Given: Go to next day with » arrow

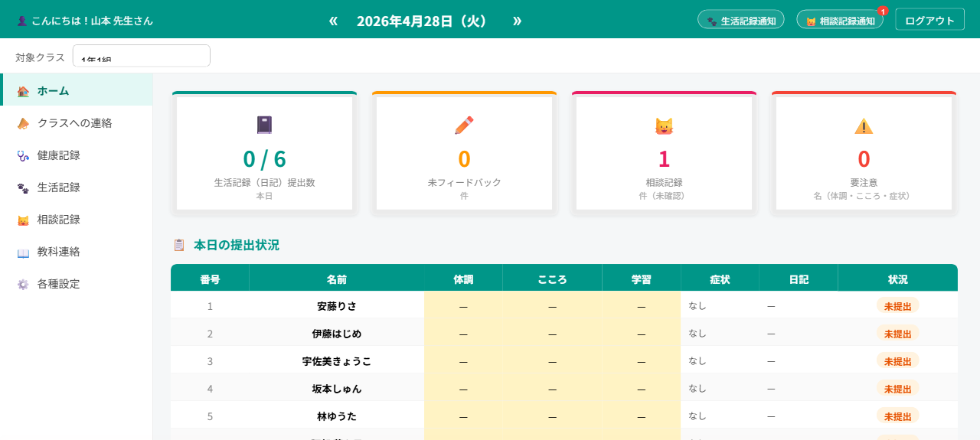Looking at the screenshot, I should (x=517, y=20).
